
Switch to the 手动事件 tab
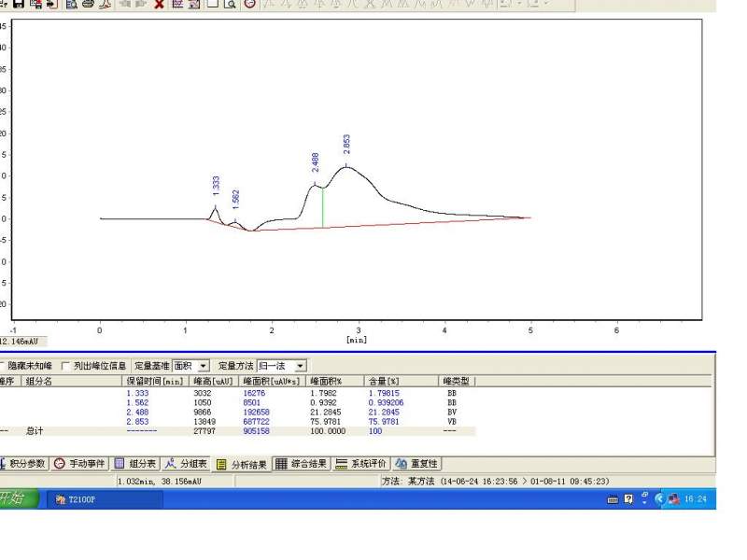[x=80, y=463]
